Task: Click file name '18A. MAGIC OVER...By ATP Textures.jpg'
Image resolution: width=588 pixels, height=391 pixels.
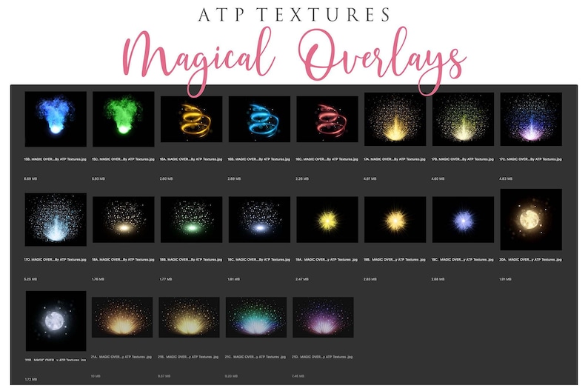Action: pyautogui.click(x=123, y=259)
